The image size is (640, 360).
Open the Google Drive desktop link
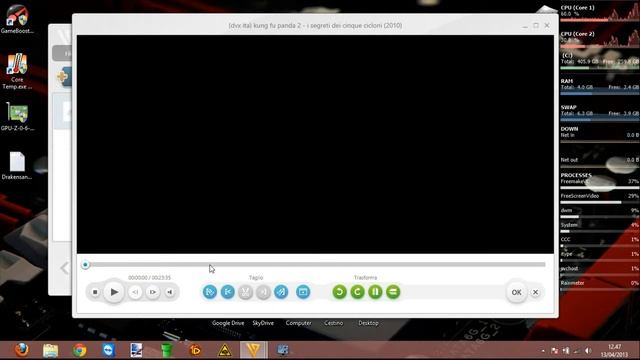(228, 323)
